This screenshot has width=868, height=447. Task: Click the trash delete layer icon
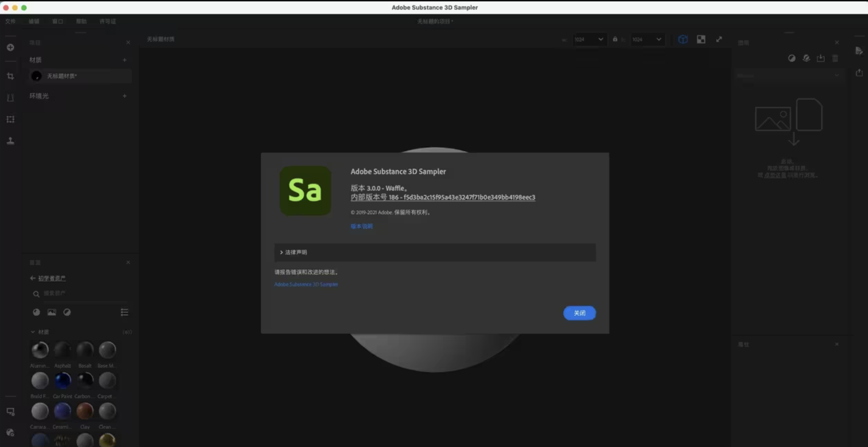835,58
